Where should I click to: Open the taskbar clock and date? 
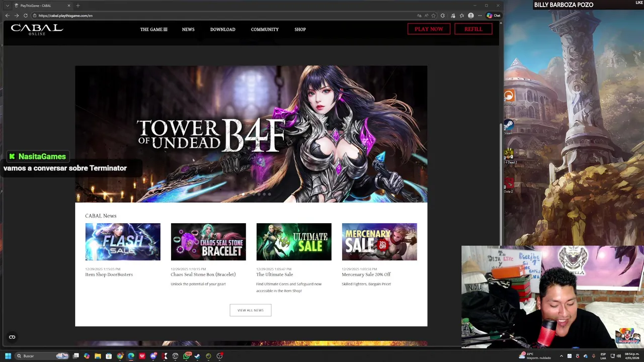(632, 356)
